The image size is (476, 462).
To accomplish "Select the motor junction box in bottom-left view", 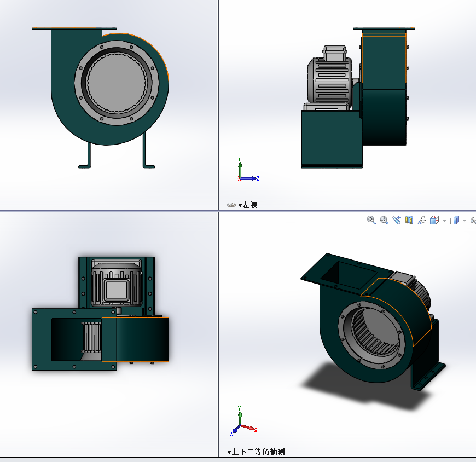I will pyautogui.click(x=117, y=290).
